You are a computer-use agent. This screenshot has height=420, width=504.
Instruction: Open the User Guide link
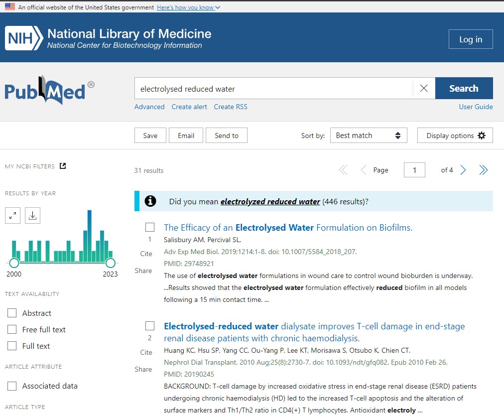(x=476, y=107)
